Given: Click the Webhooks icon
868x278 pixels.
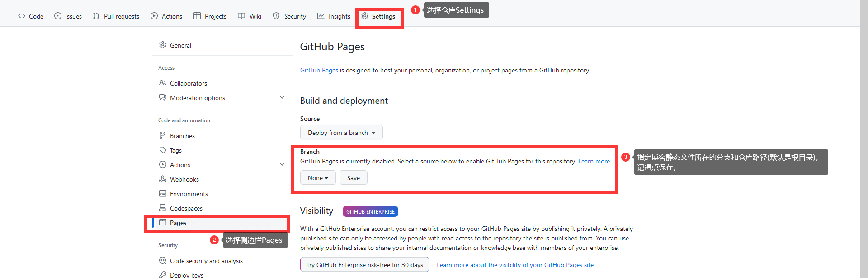Looking at the screenshot, I should 163,179.
